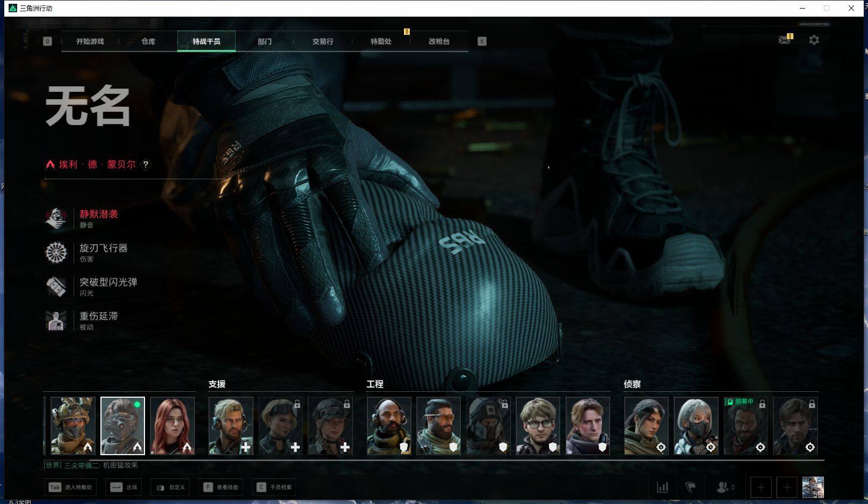The image size is (868, 504).
Task: Select locked support operator with braid and cap
Action: coord(330,426)
